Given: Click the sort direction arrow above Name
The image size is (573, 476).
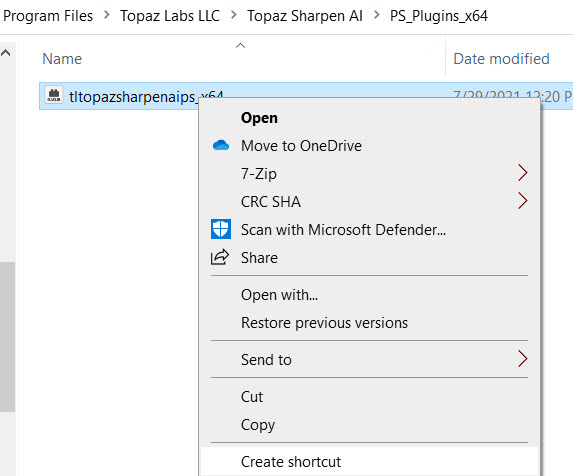Looking at the screenshot, I should coord(240,45).
